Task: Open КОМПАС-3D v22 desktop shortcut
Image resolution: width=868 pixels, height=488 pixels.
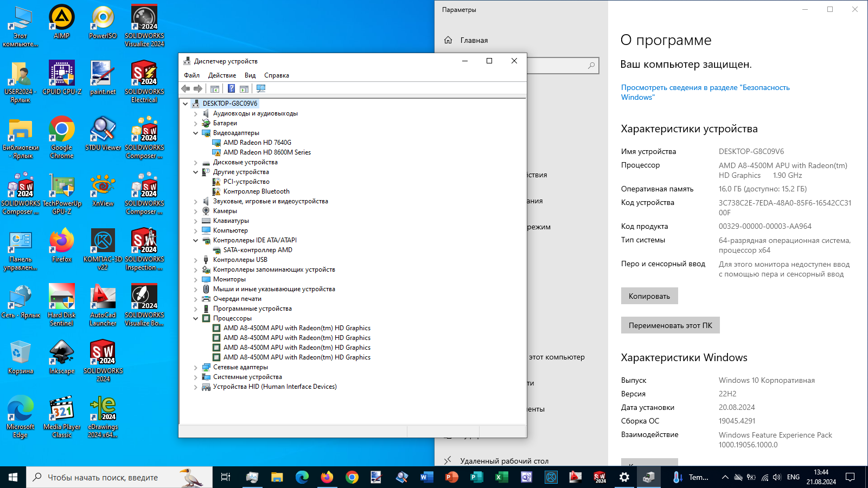Action: click(x=103, y=249)
